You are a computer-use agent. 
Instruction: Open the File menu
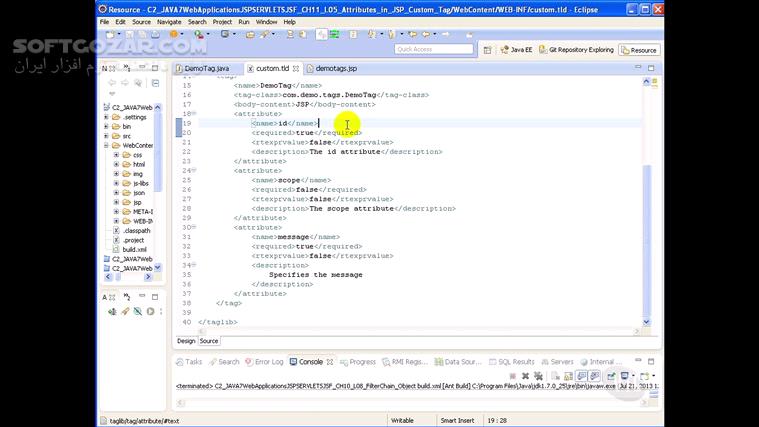point(105,22)
